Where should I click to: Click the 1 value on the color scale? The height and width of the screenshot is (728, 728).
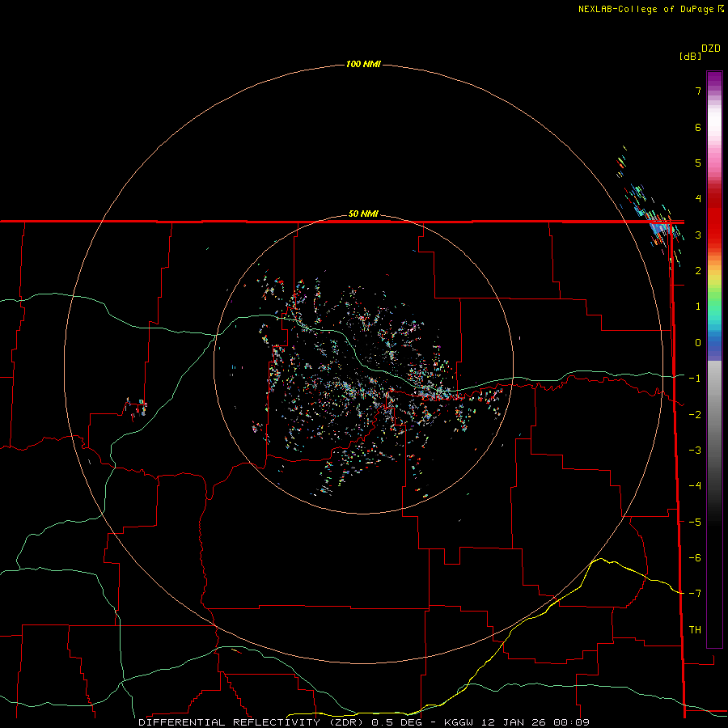click(x=698, y=307)
